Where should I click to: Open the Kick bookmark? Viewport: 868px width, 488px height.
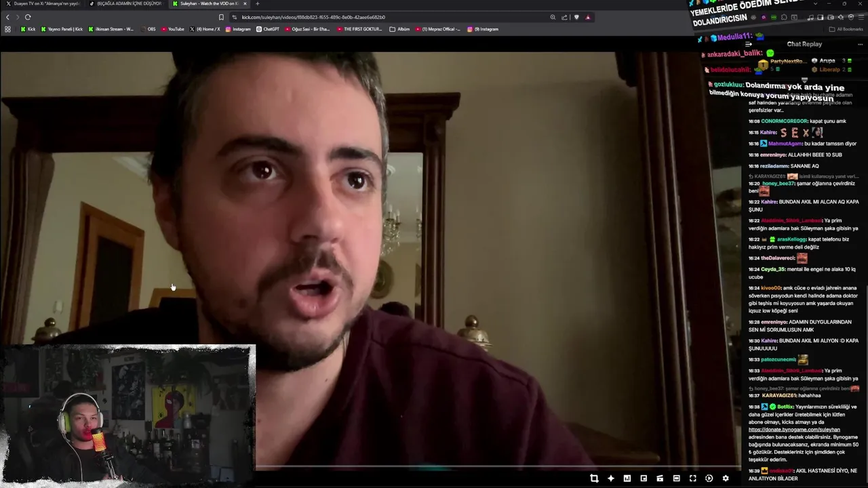28,29
